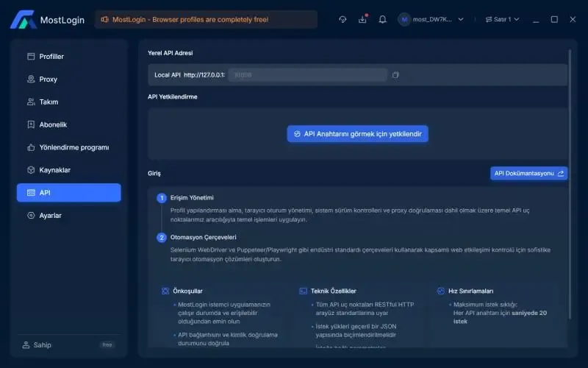588x368 pixels.
Task: Open the downloads icon with red dot
Action: coord(362,19)
